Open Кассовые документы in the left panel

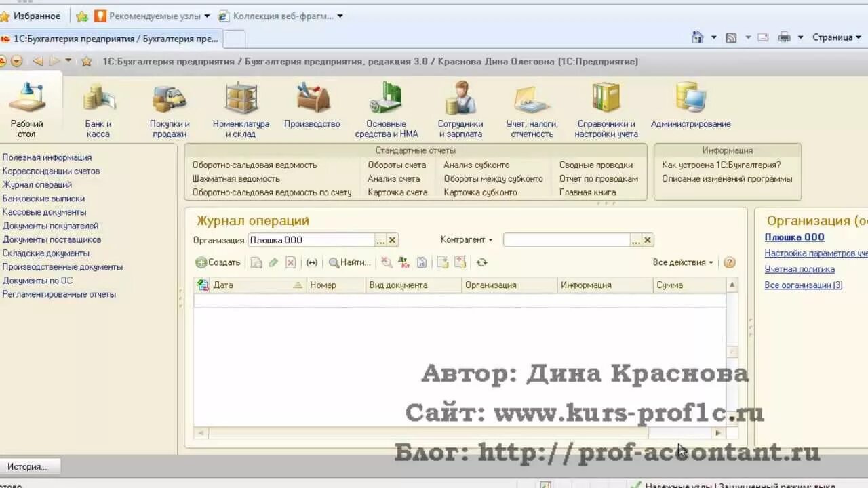click(x=44, y=212)
